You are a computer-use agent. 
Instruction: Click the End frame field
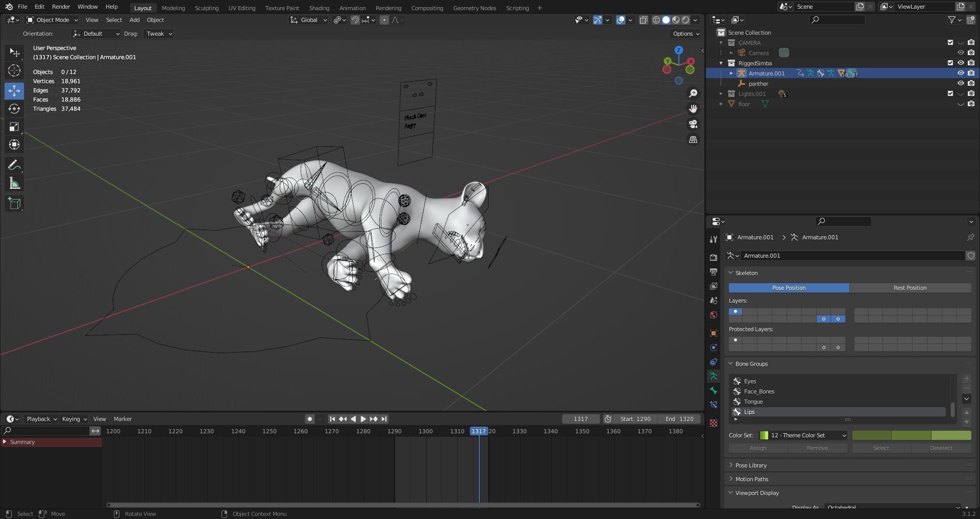click(x=679, y=419)
